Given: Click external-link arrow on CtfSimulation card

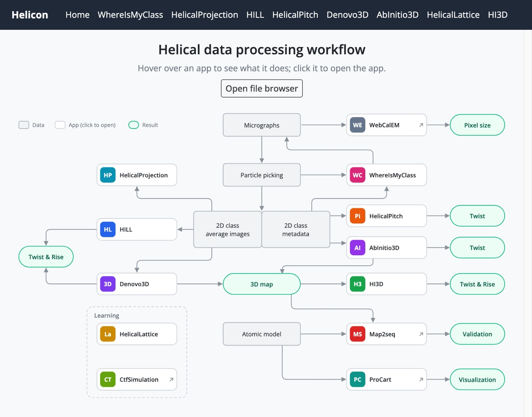Looking at the screenshot, I should point(171,380).
